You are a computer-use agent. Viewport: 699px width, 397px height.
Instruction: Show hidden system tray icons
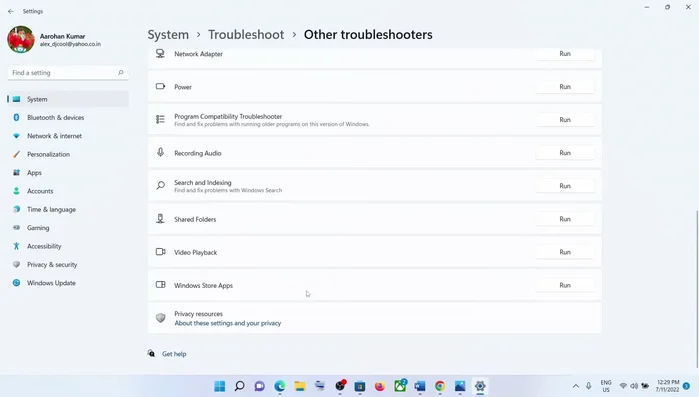point(576,386)
